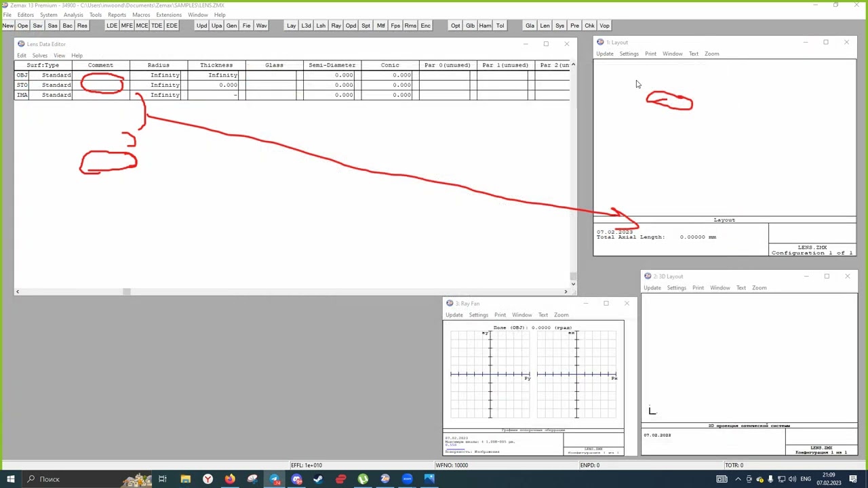Click Update in the 3D Layout window
The height and width of the screenshot is (488, 868).
tap(652, 288)
